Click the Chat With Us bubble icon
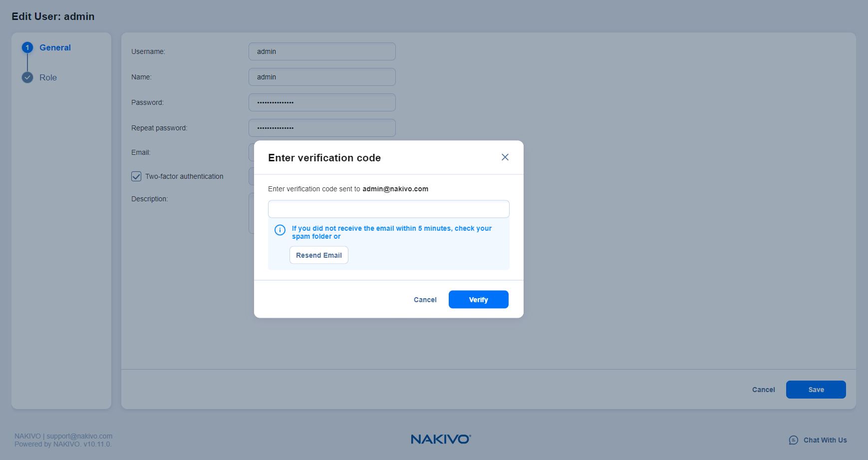868x460 pixels. (793, 440)
